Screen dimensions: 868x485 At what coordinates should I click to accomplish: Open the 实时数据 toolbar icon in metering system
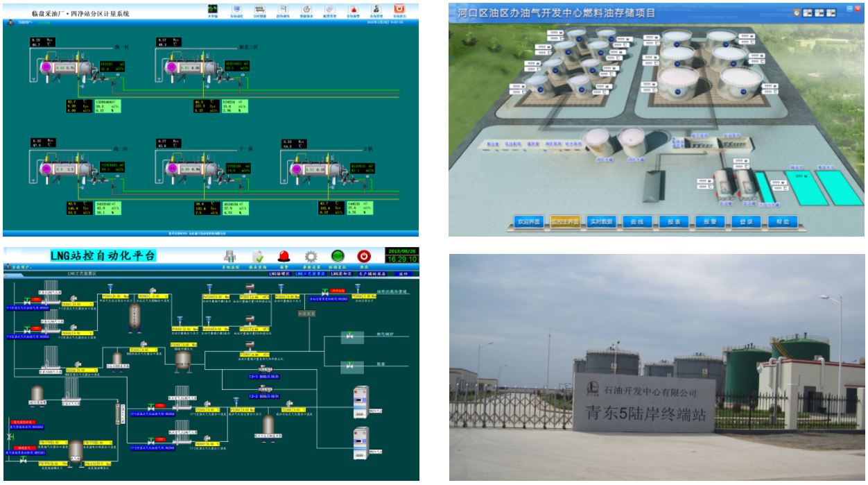[x=259, y=10]
